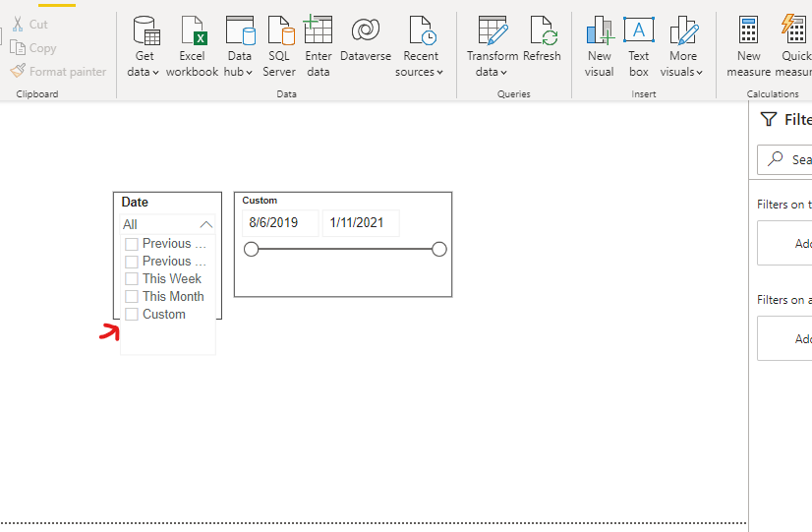Click the Filters pane funnel icon

point(769,120)
